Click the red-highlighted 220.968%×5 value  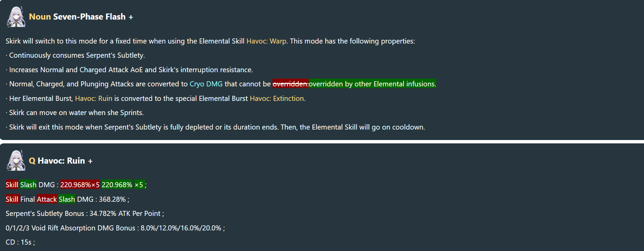click(80, 185)
